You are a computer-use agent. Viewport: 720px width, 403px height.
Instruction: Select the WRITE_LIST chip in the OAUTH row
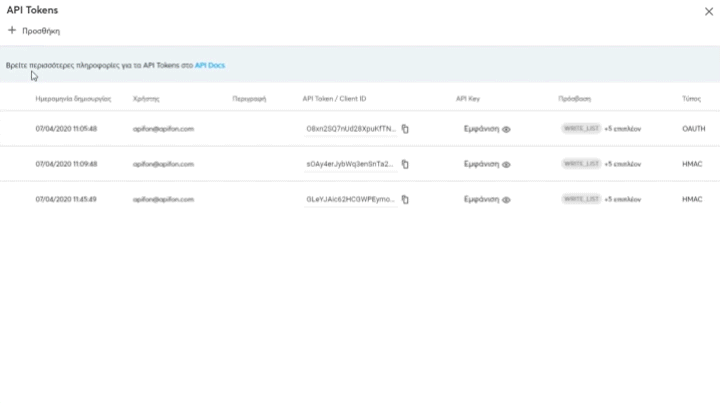(x=581, y=129)
